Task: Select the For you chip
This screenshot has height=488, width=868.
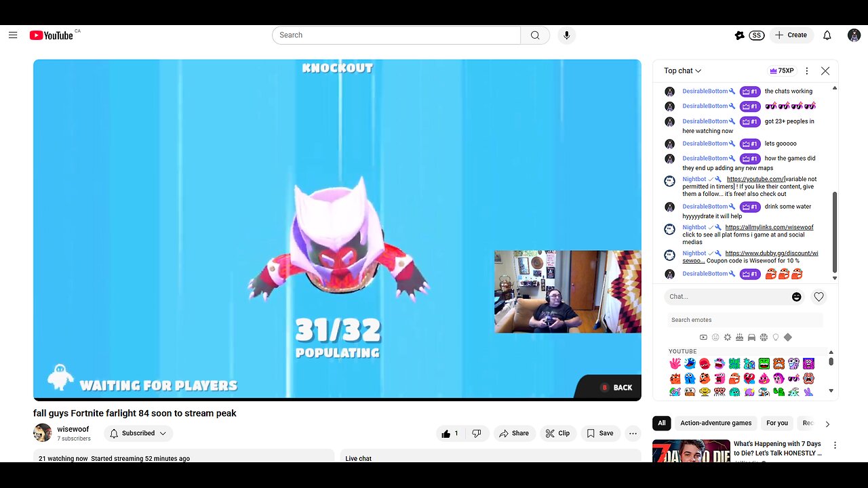Action: [x=777, y=423]
